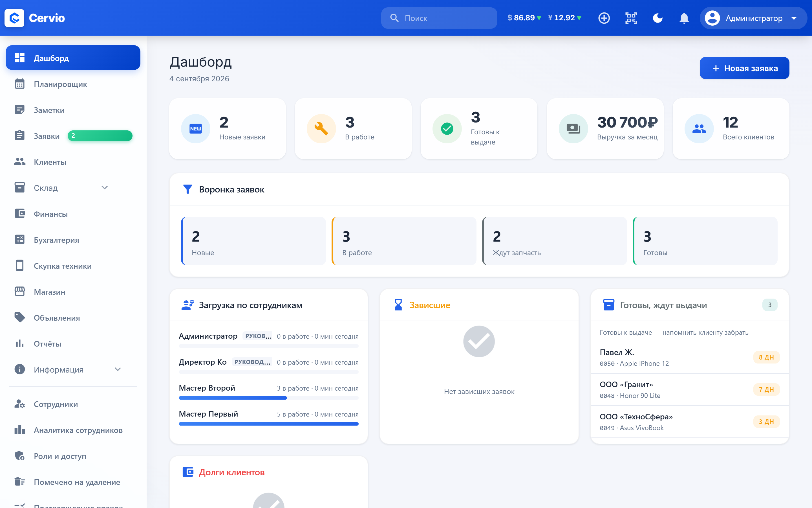The height and width of the screenshot is (508, 812).
Task: Click the Клиенты sidebar icon
Action: pyautogui.click(x=20, y=162)
